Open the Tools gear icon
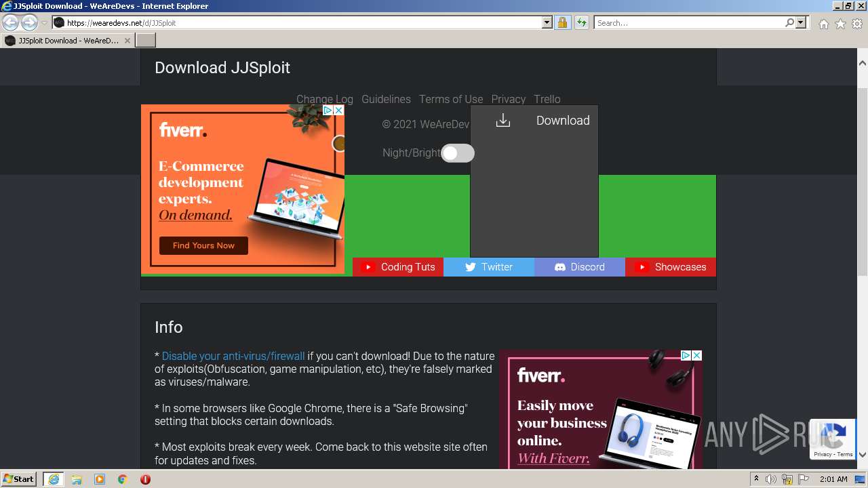Image resolution: width=868 pixels, height=488 pixels. pyautogui.click(x=856, y=24)
